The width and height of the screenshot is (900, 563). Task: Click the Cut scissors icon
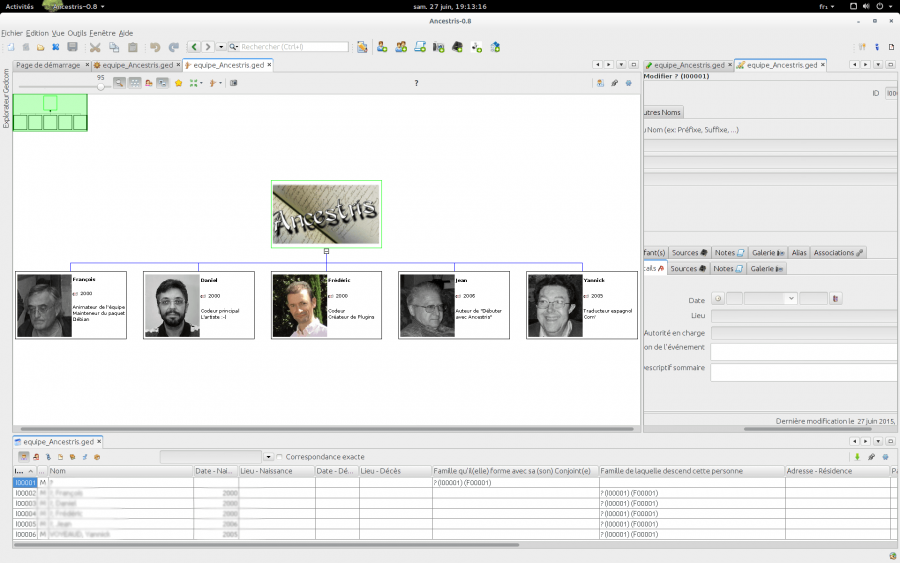(x=95, y=47)
